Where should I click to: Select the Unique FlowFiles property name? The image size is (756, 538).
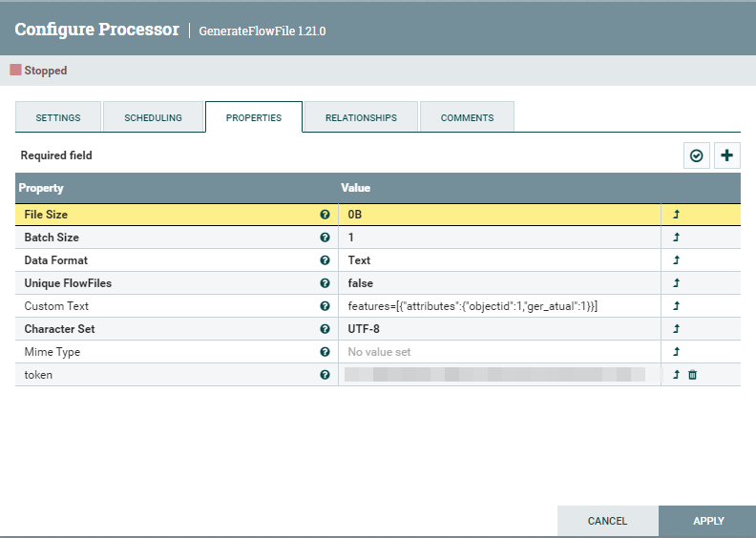[68, 283]
